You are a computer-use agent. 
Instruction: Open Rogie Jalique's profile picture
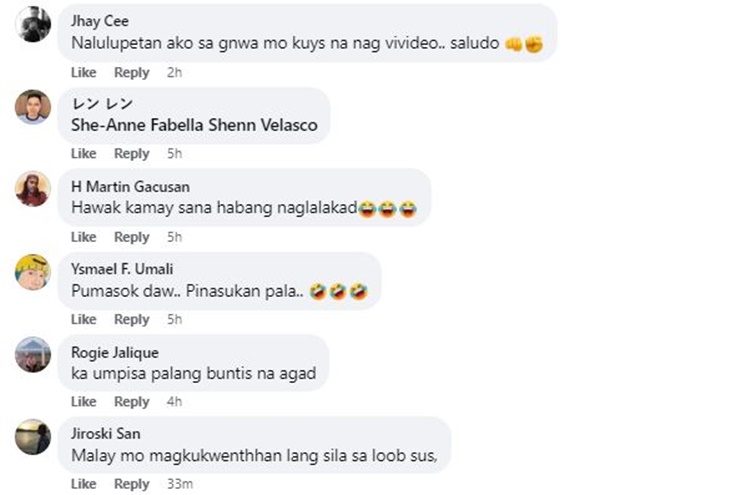[33, 354]
